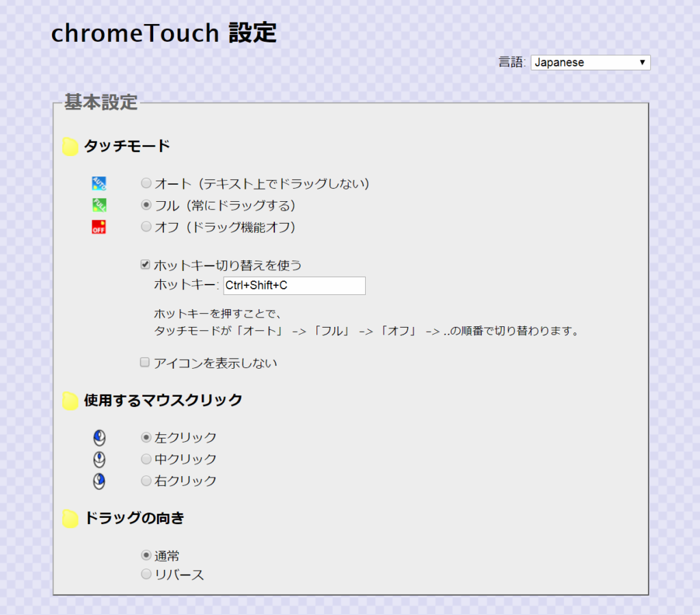Select the フル touch mode radio button

(146, 205)
